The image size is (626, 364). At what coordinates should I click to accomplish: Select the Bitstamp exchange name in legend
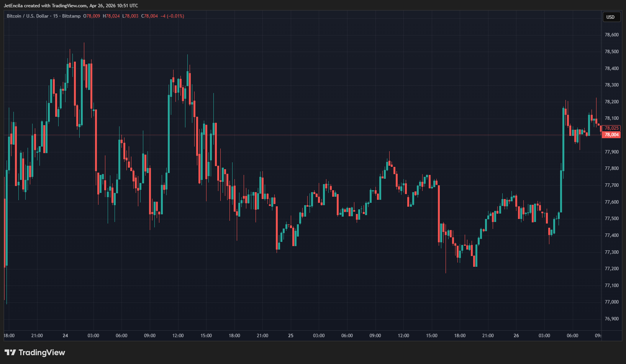tap(71, 16)
